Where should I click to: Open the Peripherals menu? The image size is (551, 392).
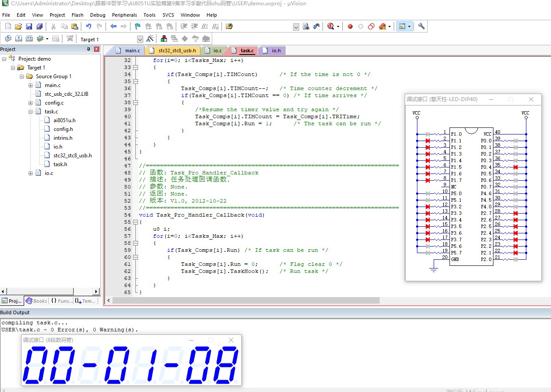pyautogui.click(x=124, y=15)
